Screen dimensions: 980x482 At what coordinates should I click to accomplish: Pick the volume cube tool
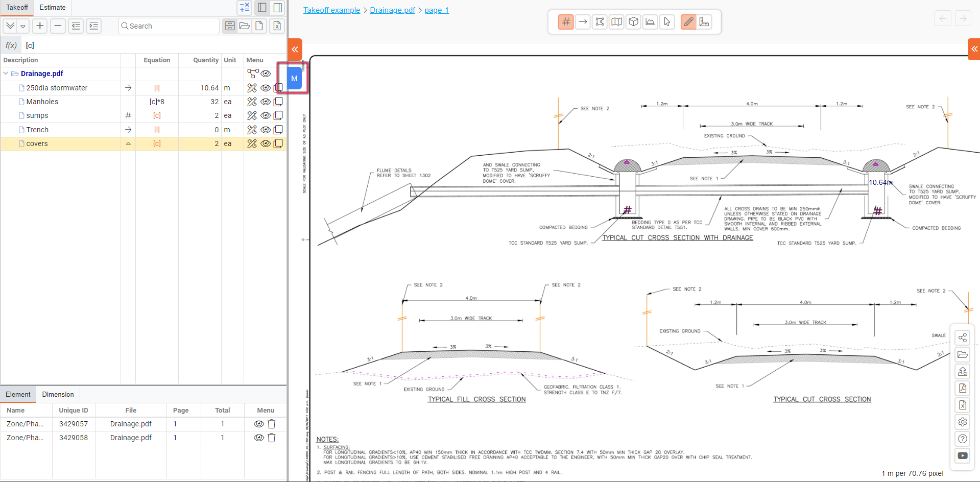(633, 21)
